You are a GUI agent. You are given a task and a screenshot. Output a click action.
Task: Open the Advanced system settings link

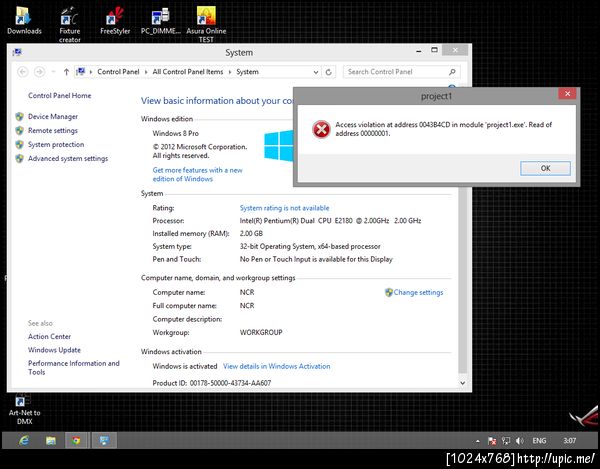[68, 158]
